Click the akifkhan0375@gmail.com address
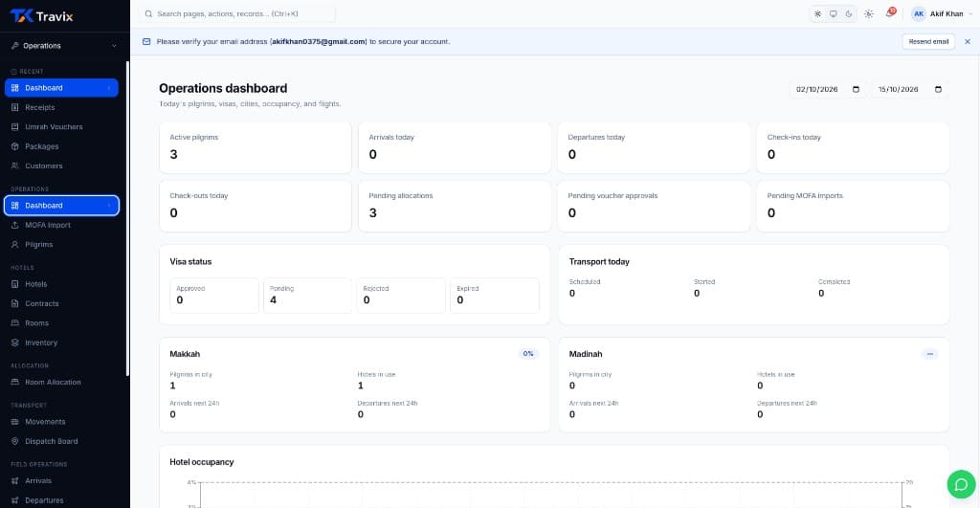Image resolution: width=980 pixels, height=508 pixels. pos(319,42)
